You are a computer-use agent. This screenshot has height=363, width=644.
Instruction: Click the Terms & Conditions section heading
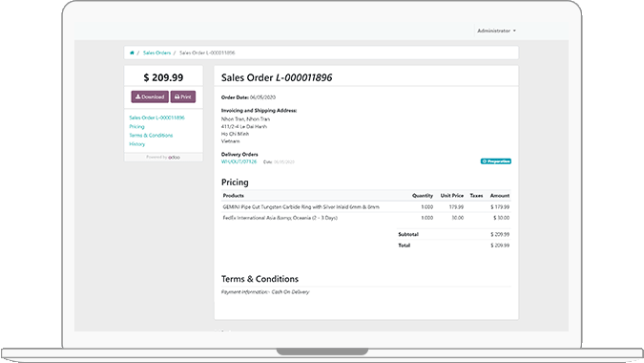tap(260, 279)
